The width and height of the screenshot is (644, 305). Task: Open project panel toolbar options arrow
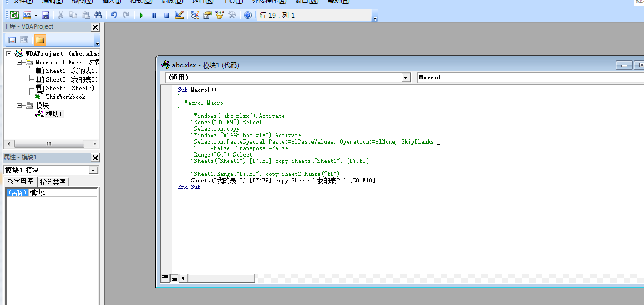(97, 43)
